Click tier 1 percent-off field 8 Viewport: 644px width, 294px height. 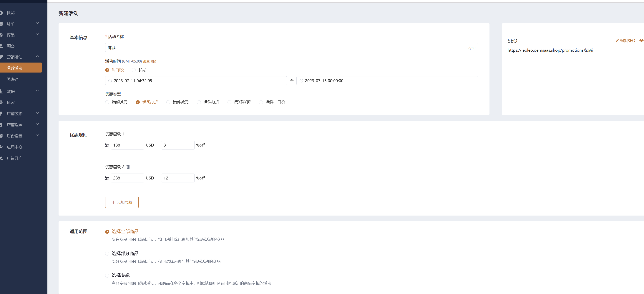pyautogui.click(x=178, y=145)
